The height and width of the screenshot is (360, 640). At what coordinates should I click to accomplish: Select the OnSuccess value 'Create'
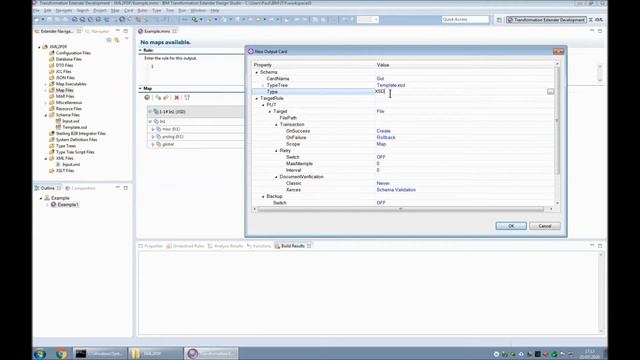point(383,131)
